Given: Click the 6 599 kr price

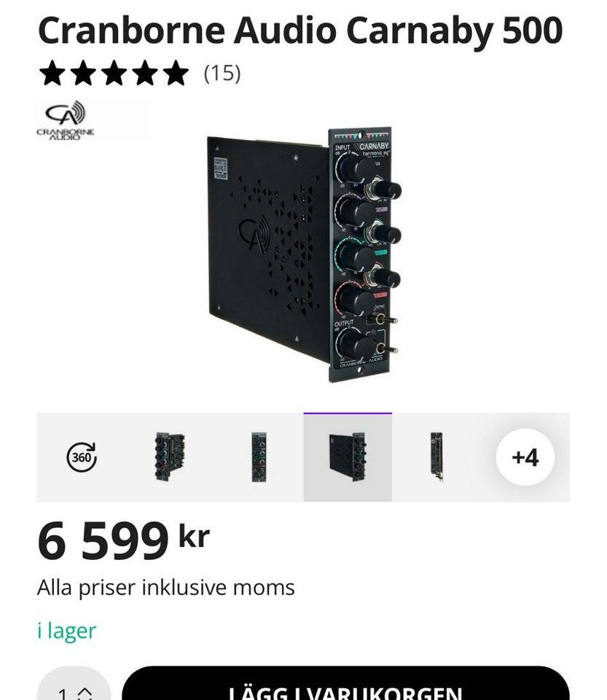Looking at the screenshot, I should pyautogui.click(x=123, y=542).
